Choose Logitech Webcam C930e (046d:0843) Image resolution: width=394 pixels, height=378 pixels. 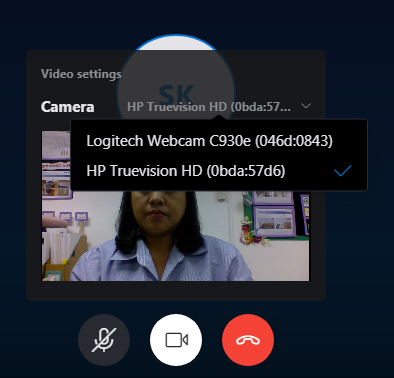coord(219,141)
